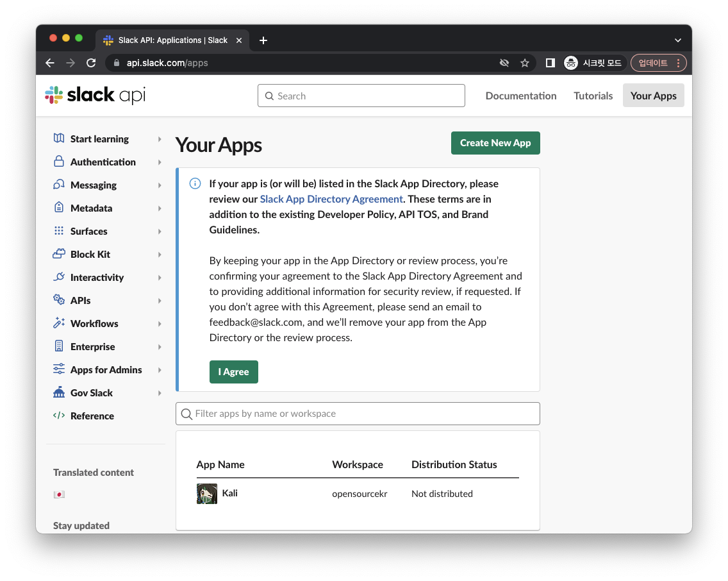Expand the Start learning section arrow
Screen dimensions: 728x581
point(159,139)
